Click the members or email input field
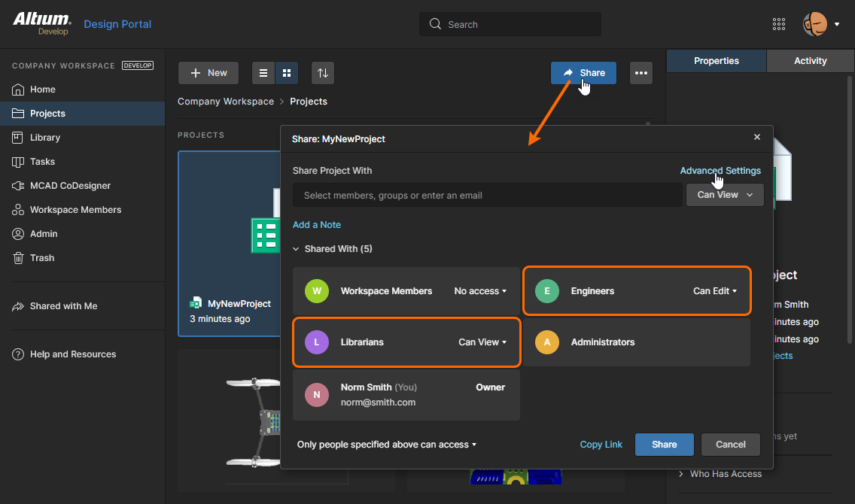Image resolution: width=855 pixels, height=504 pixels. 487,196
